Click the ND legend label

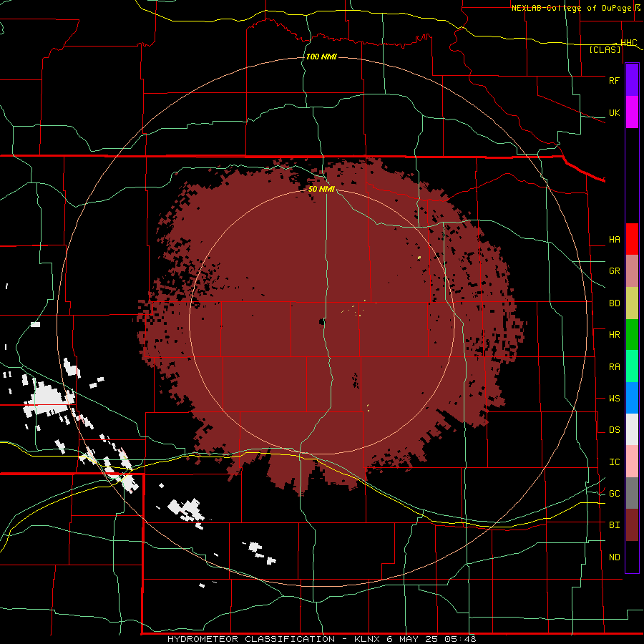[x=614, y=557]
